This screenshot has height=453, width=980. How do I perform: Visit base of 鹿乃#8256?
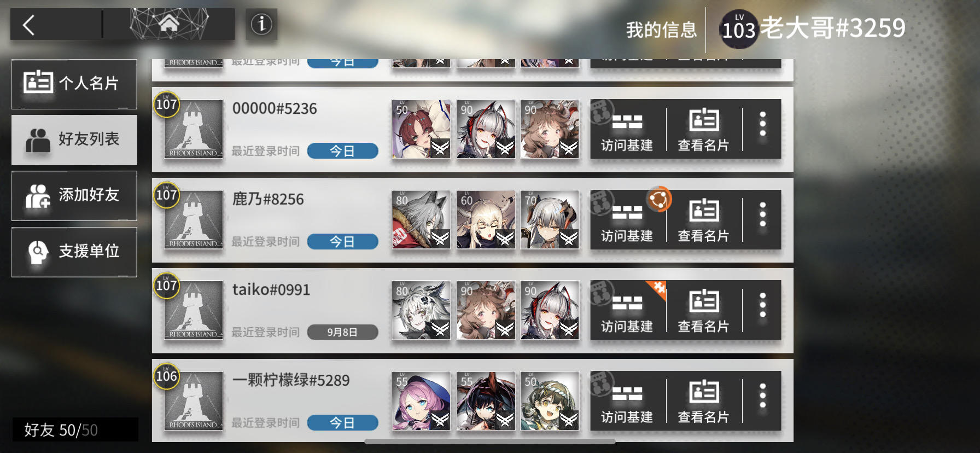(x=627, y=220)
